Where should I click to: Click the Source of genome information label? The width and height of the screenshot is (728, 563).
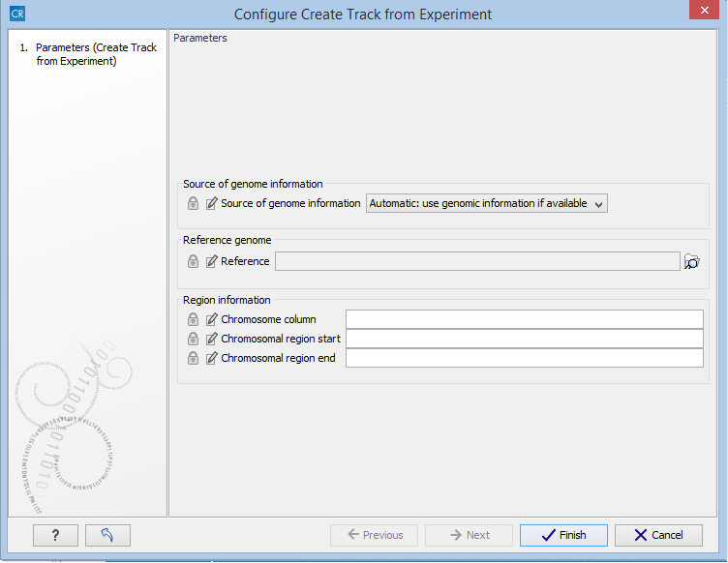[x=290, y=203]
